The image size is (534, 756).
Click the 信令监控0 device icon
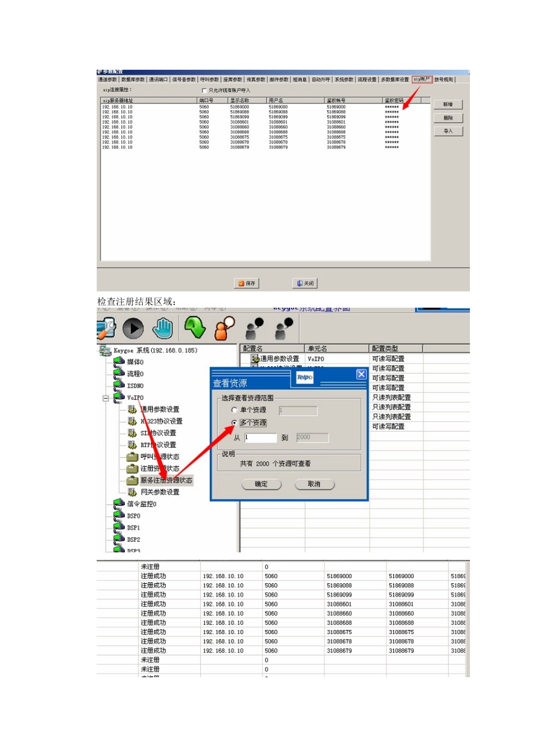119,503
